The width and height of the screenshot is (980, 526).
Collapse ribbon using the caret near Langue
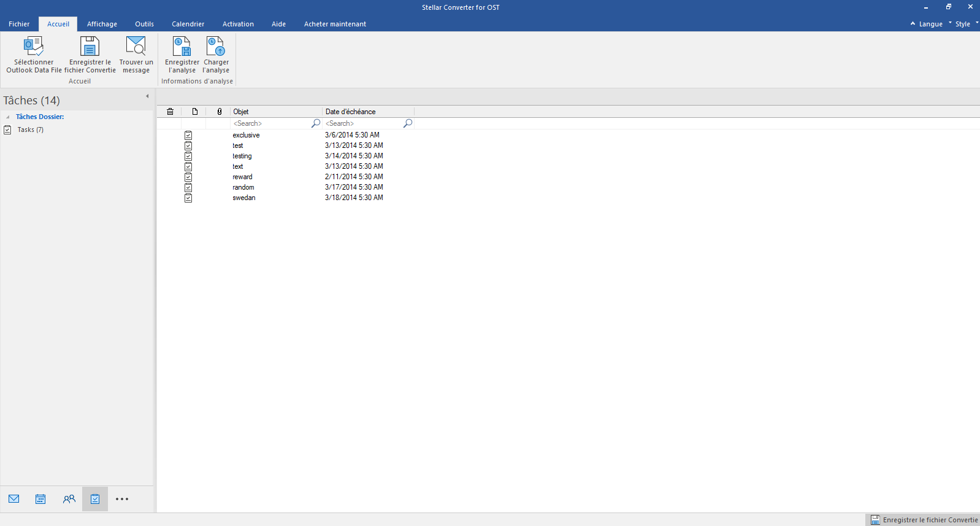[x=913, y=23]
